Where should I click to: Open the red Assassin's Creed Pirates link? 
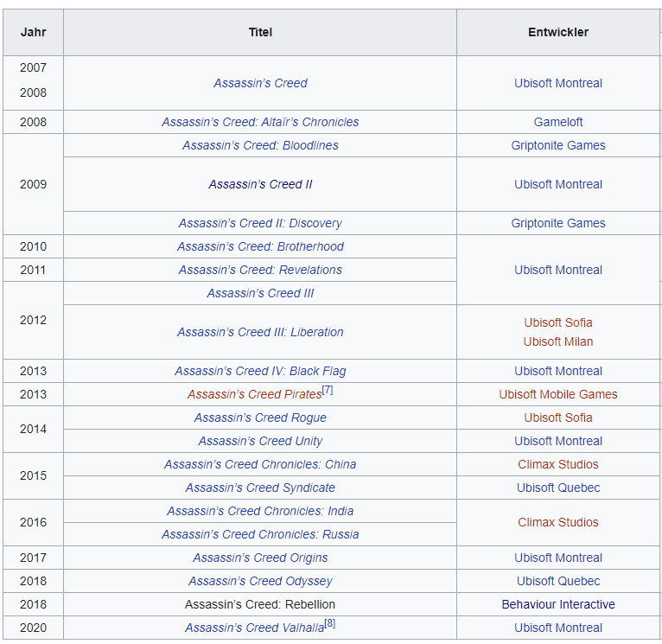(255, 394)
